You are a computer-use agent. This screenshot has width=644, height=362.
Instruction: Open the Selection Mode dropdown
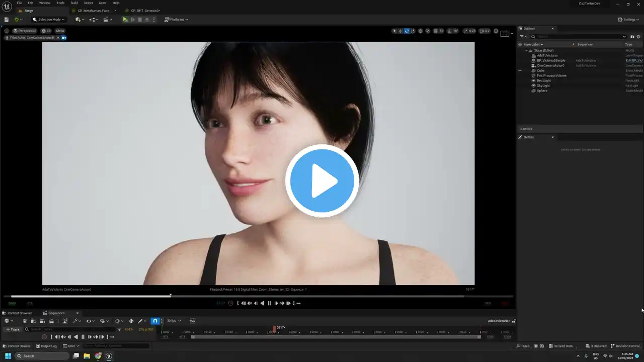pyautogui.click(x=48, y=20)
